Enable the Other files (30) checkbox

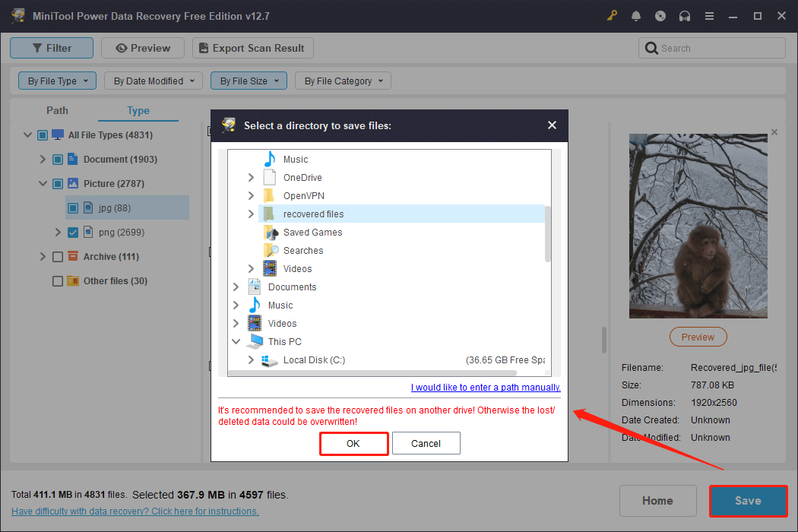point(57,280)
